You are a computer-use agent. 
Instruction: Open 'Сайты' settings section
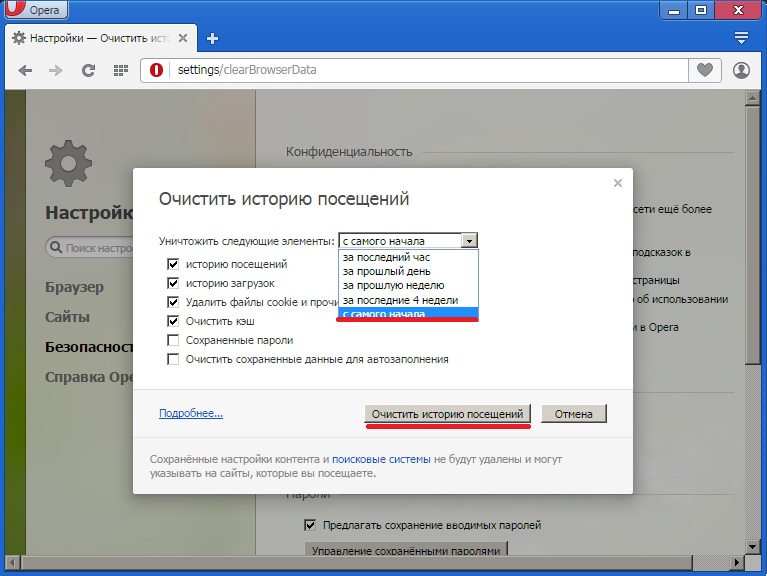(x=68, y=317)
